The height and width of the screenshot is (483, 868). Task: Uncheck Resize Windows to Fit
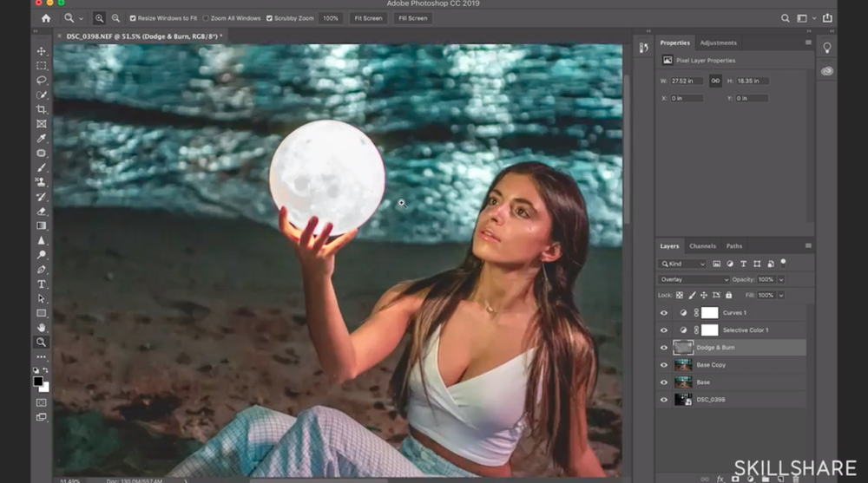click(133, 18)
